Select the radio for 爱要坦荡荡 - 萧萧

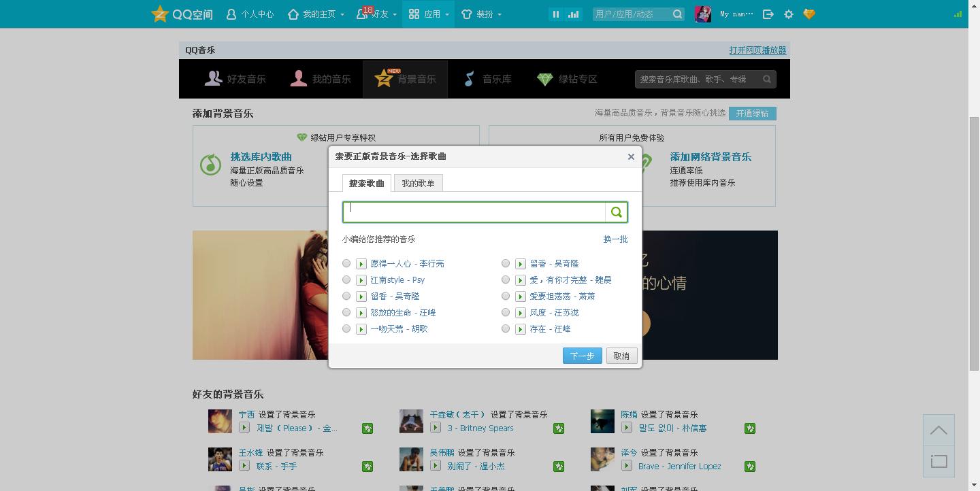coord(506,296)
